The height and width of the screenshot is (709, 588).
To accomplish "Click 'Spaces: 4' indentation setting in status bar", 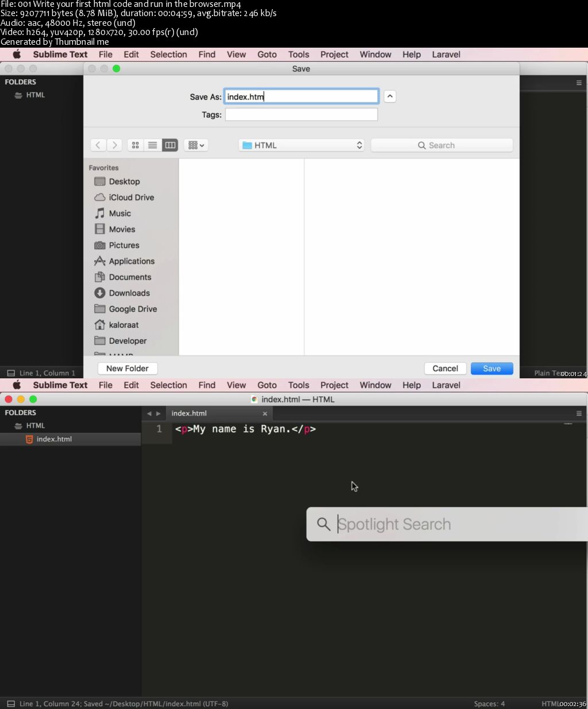I will tap(489, 704).
